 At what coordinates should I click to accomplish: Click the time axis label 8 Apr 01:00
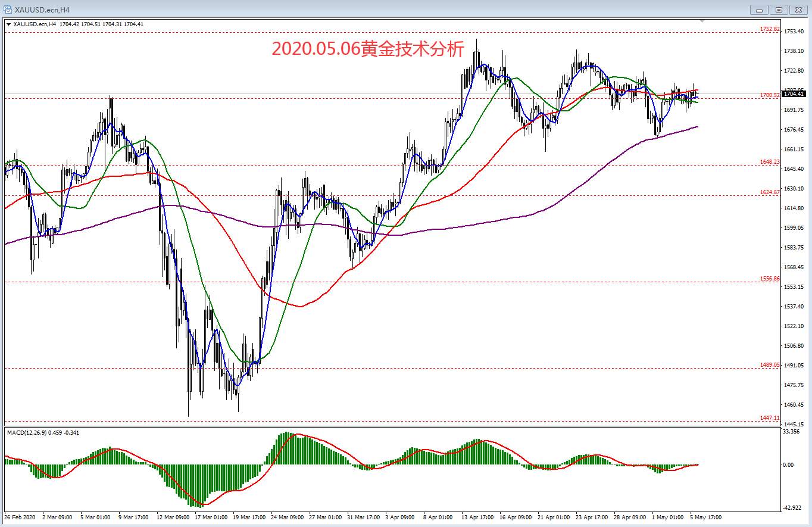point(437,517)
